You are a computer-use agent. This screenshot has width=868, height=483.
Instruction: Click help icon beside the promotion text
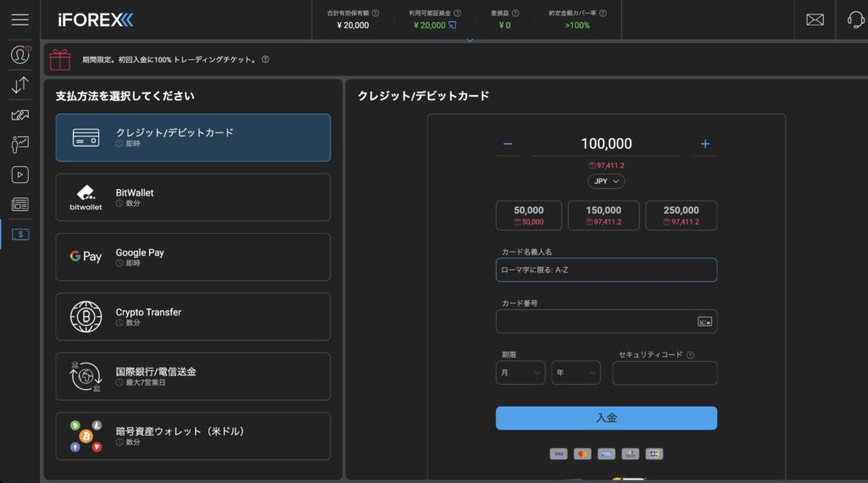coord(265,59)
